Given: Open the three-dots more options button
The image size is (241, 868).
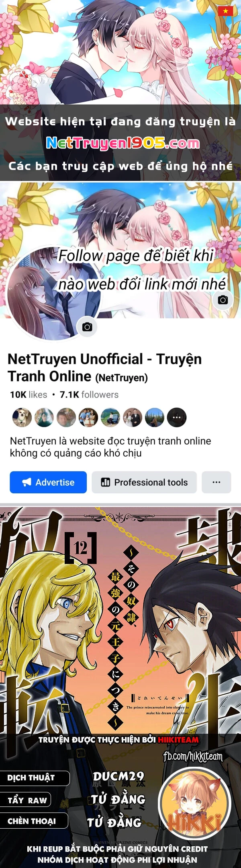Looking at the screenshot, I should click(x=216, y=482).
